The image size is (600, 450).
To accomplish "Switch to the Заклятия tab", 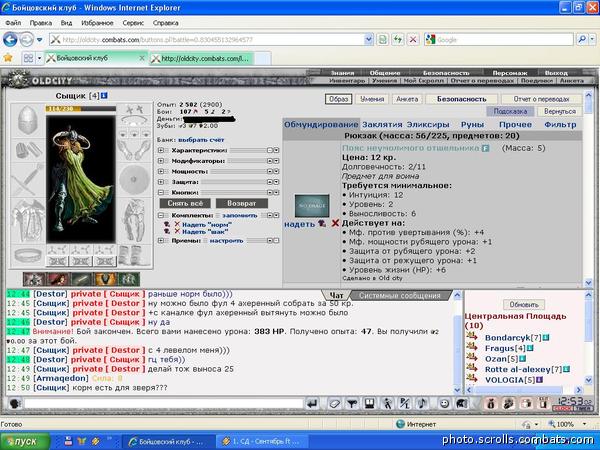I will 382,124.
